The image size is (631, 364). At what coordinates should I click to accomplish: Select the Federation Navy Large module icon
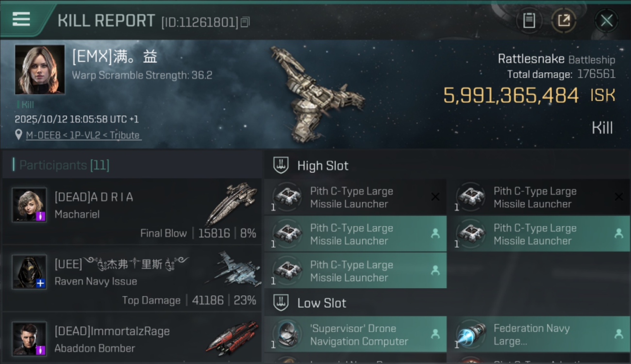tap(470, 334)
